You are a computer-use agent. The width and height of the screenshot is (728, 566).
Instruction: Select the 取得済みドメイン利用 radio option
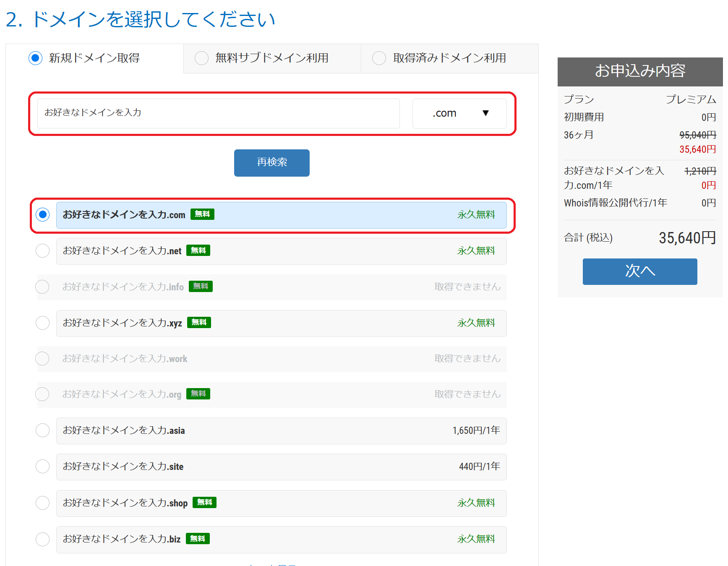(x=379, y=58)
